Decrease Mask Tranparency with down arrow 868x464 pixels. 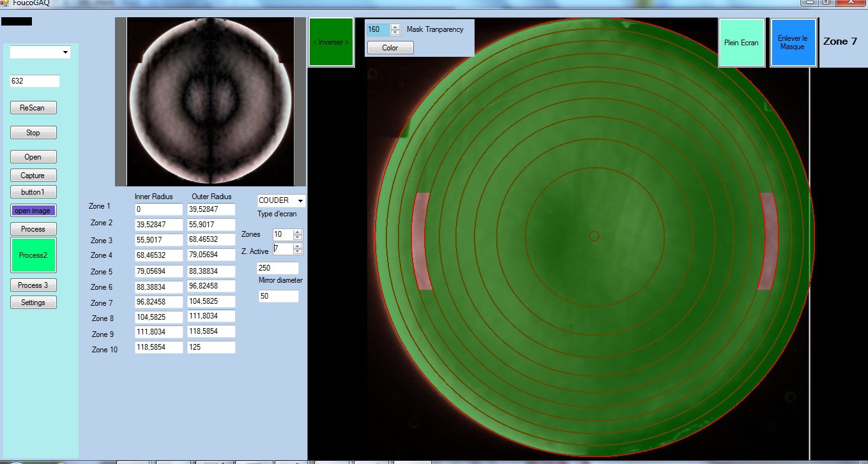pyautogui.click(x=395, y=33)
